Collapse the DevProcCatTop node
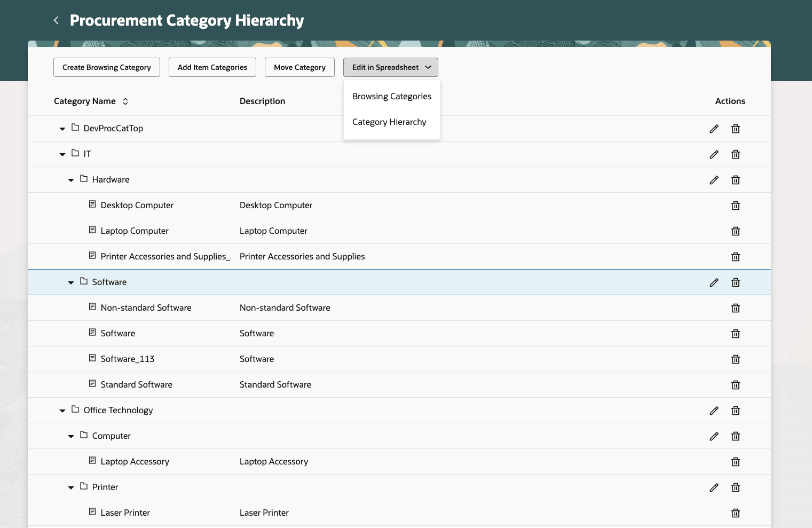The width and height of the screenshot is (812, 528). (62, 129)
